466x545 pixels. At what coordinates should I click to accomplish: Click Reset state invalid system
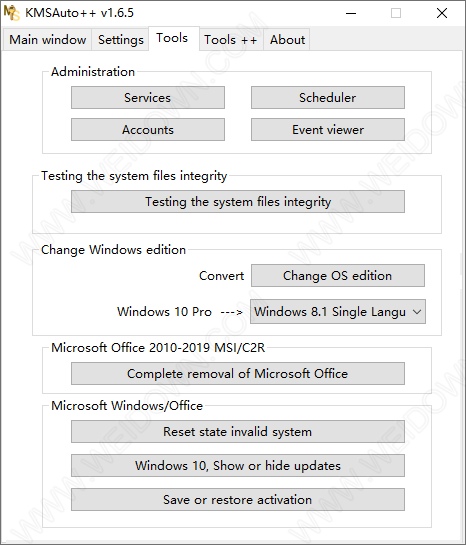[238, 432]
